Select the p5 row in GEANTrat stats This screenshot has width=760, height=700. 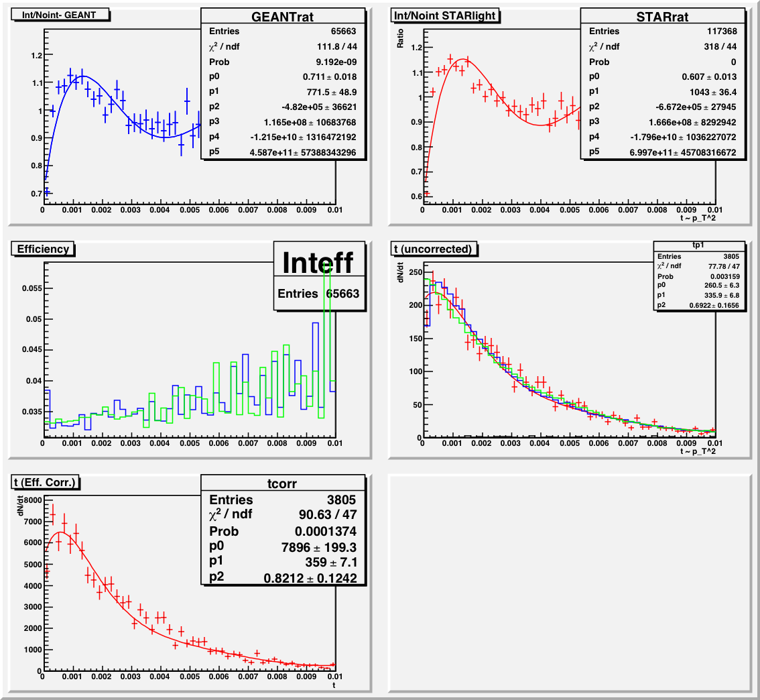[283, 152]
